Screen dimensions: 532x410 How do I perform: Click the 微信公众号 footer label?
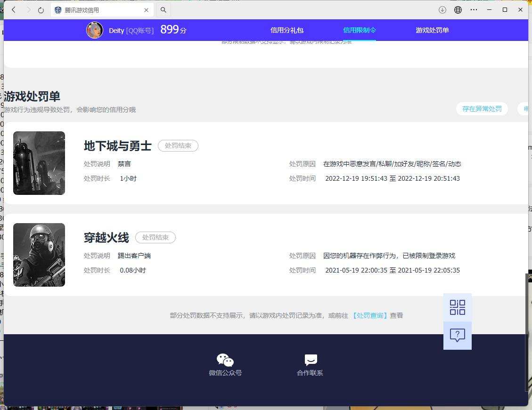tap(225, 373)
